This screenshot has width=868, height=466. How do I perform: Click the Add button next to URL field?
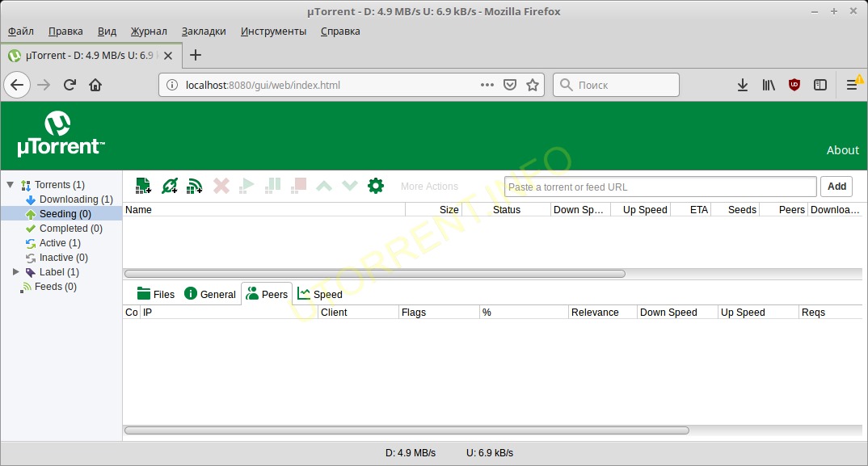tap(836, 187)
